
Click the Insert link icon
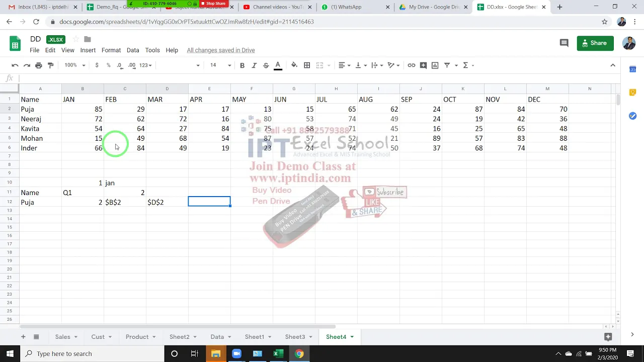point(412,65)
